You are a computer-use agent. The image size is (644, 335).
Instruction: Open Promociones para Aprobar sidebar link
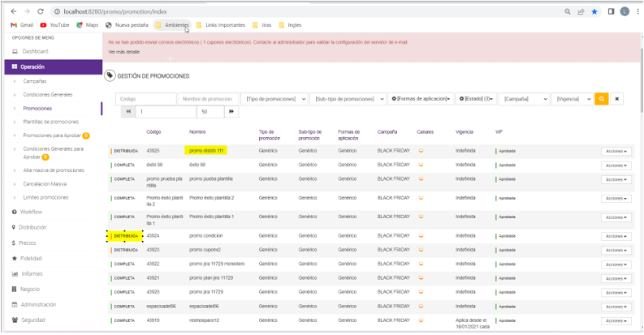tap(50, 135)
